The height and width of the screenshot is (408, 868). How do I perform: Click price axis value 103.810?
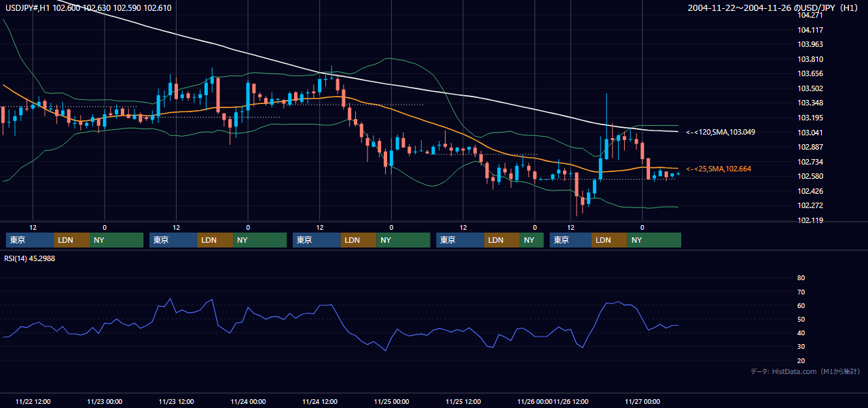point(810,59)
